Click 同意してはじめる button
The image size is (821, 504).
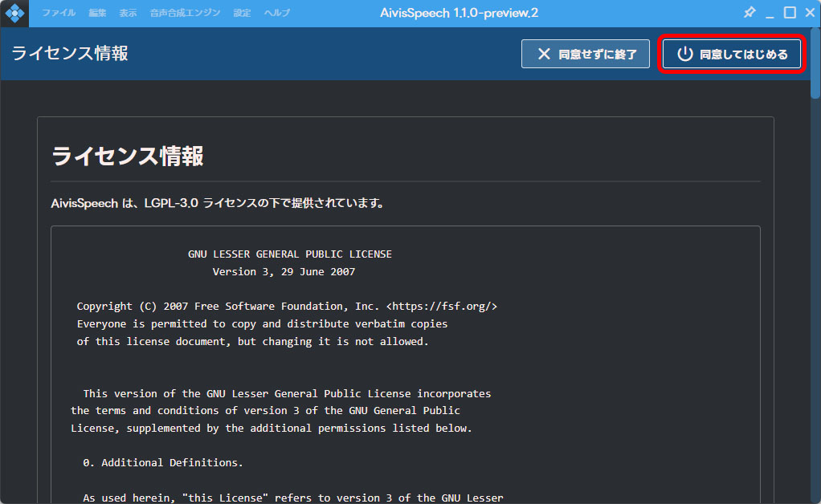point(732,54)
